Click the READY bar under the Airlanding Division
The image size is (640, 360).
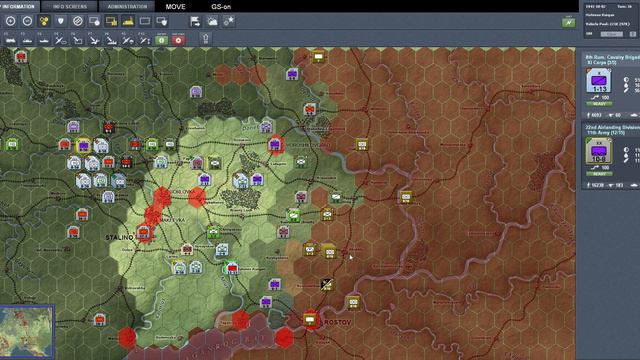599,174
